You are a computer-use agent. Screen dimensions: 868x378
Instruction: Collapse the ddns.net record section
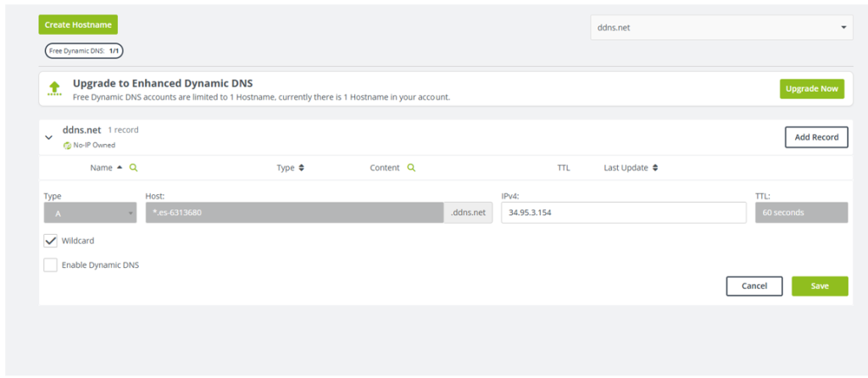coord(49,137)
